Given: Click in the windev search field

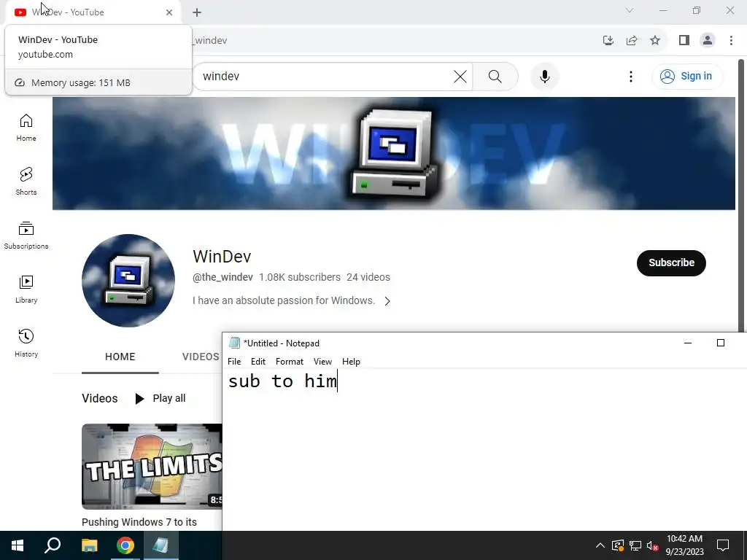Looking at the screenshot, I should coord(326,77).
